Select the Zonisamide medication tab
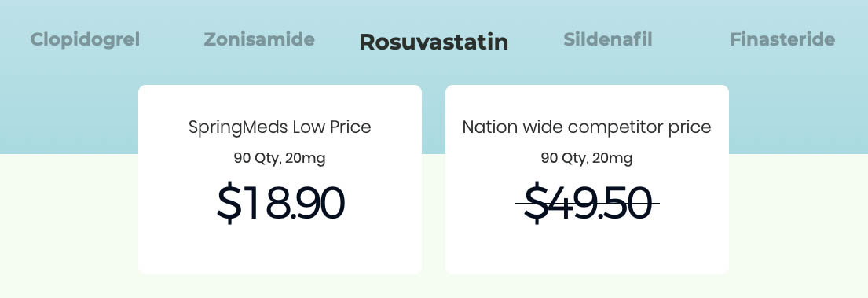The width and height of the screenshot is (868, 298). point(259,39)
